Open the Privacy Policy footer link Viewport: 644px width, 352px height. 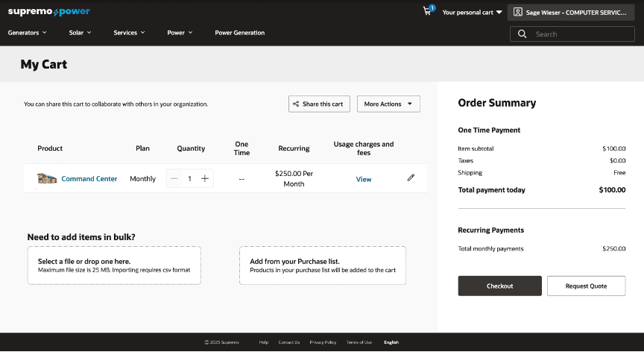(323, 342)
